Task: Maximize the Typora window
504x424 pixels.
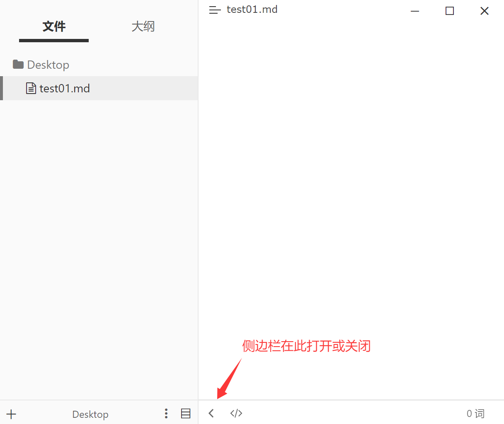Action: [x=450, y=11]
